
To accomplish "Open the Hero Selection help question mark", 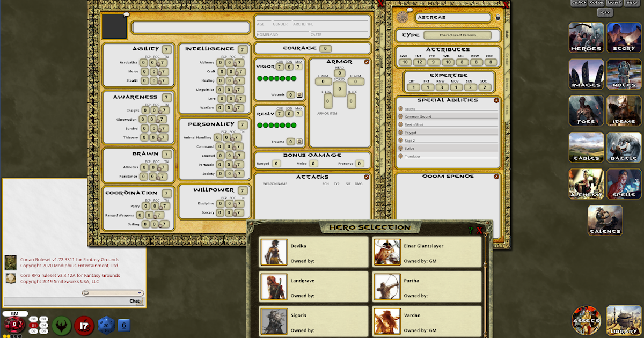I will click(471, 230).
